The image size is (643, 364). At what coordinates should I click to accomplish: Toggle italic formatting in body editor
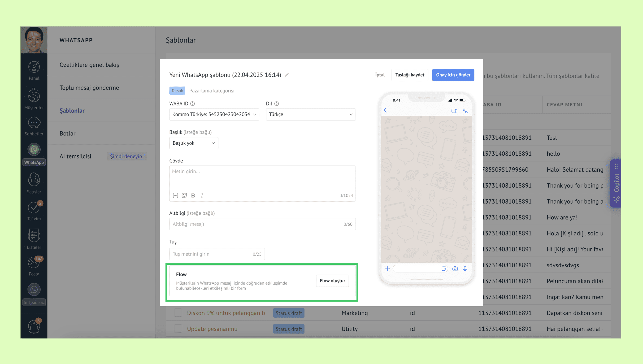(x=202, y=195)
